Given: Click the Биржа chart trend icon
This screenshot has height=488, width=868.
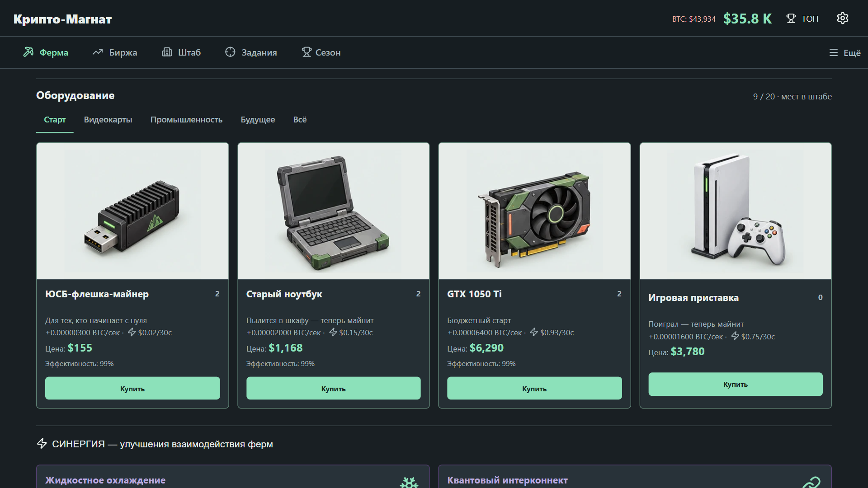Looking at the screenshot, I should pos(98,52).
